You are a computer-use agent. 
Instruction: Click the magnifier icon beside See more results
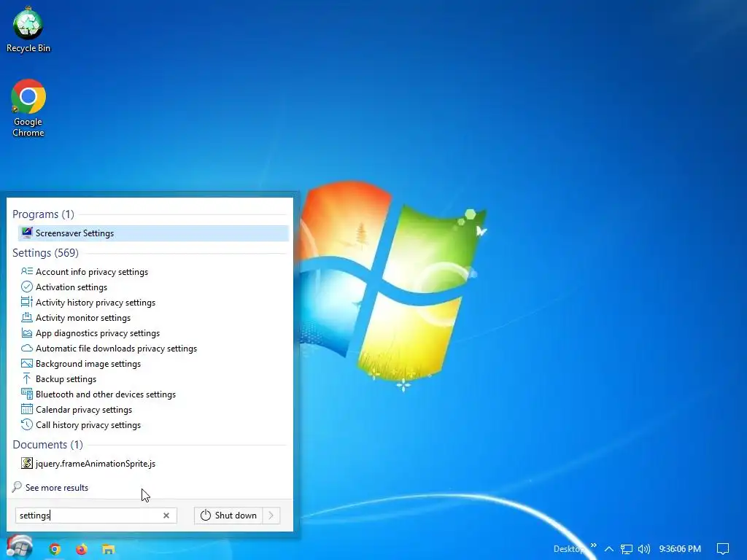point(18,486)
